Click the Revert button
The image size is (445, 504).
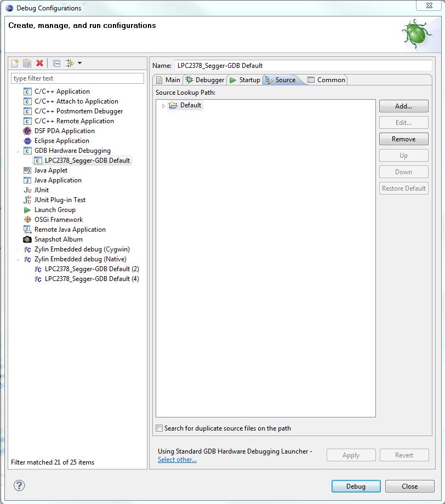pyautogui.click(x=404, y=455)
